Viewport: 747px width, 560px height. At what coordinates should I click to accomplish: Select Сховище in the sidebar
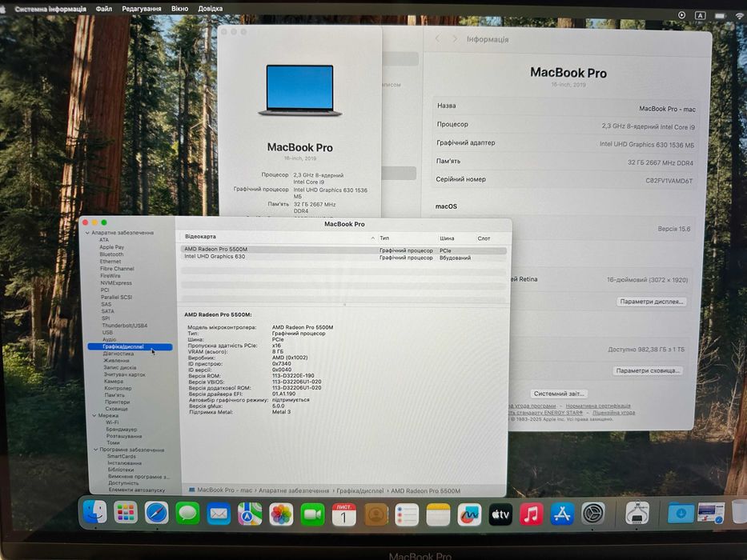point(116,409)
